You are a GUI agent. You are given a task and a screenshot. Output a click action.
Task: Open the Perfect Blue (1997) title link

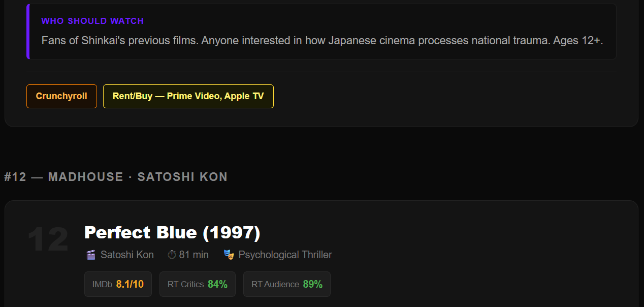coord(172,232)
